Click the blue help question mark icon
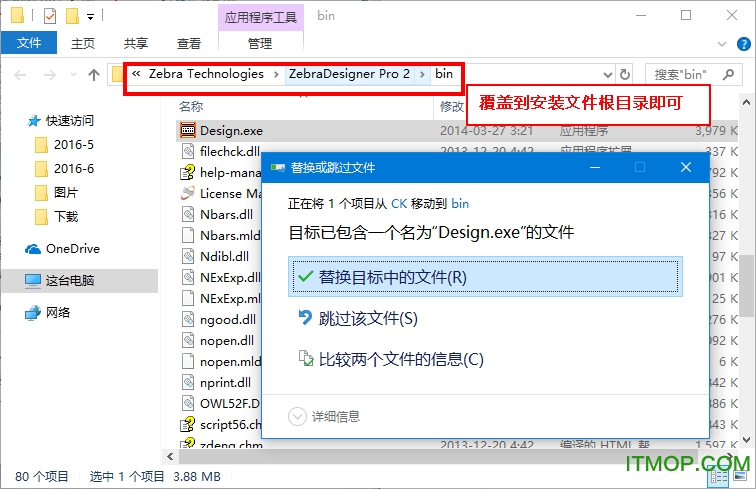Image resolution: width=756 pixels, height=489 pixels. 743,44
